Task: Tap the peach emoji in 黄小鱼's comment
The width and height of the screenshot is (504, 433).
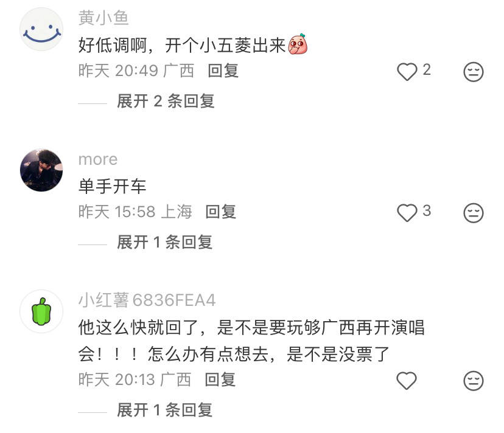Action: click(x=298, y=44)
